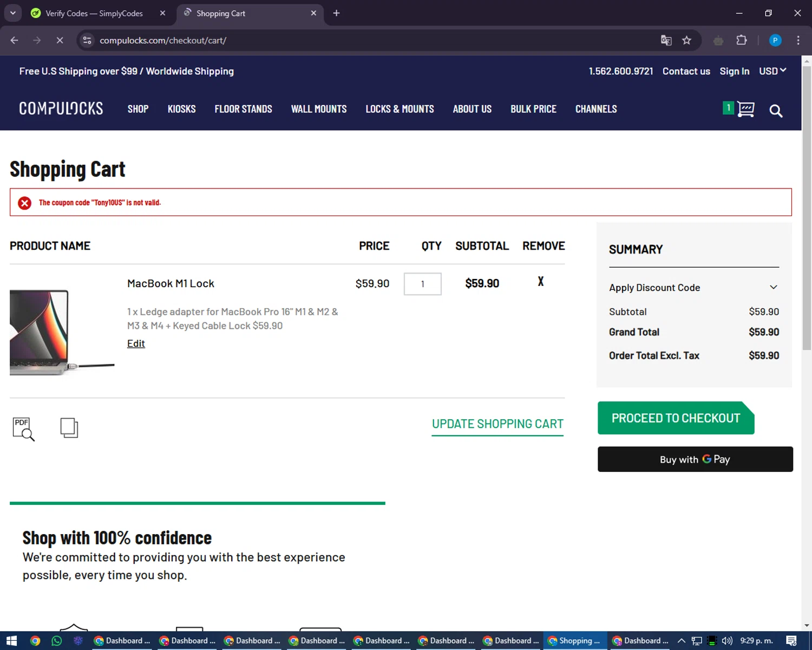Image resolution: width=812 pixels, height=650 pixels.
Task: Click the PDF preview icon below cart
Action: (23, 429)
